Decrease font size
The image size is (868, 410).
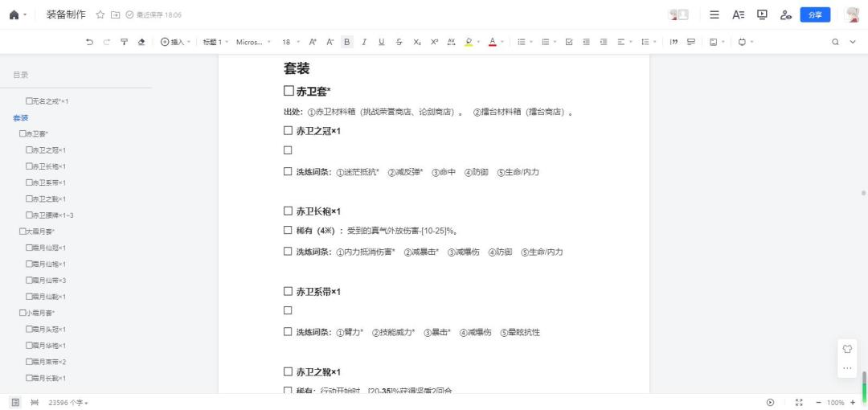pos(330,42)
